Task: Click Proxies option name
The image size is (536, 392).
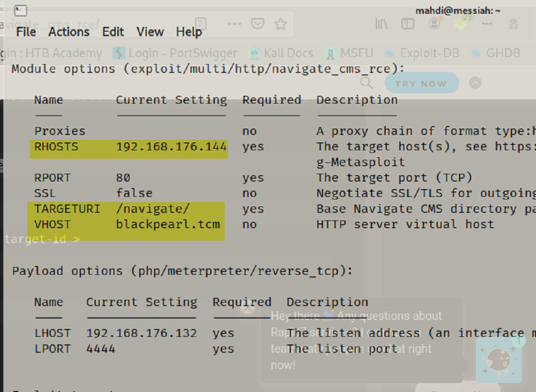Action: click(60, 131)
